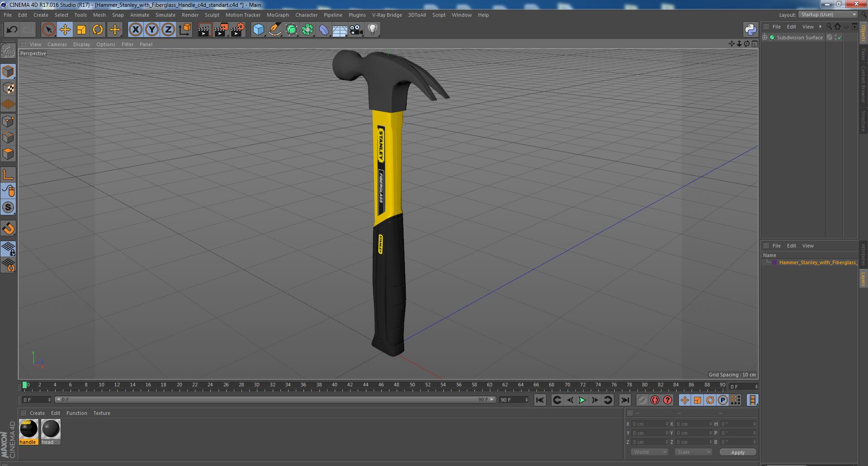Open the Objects panel File menu
The image size is (868, 466).
click(x=777, y=27)
